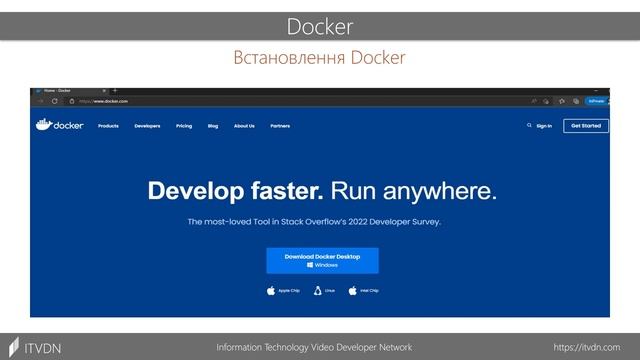
Task: Open the Products menu
Action: pyautogui.click(x=108, y=126)
